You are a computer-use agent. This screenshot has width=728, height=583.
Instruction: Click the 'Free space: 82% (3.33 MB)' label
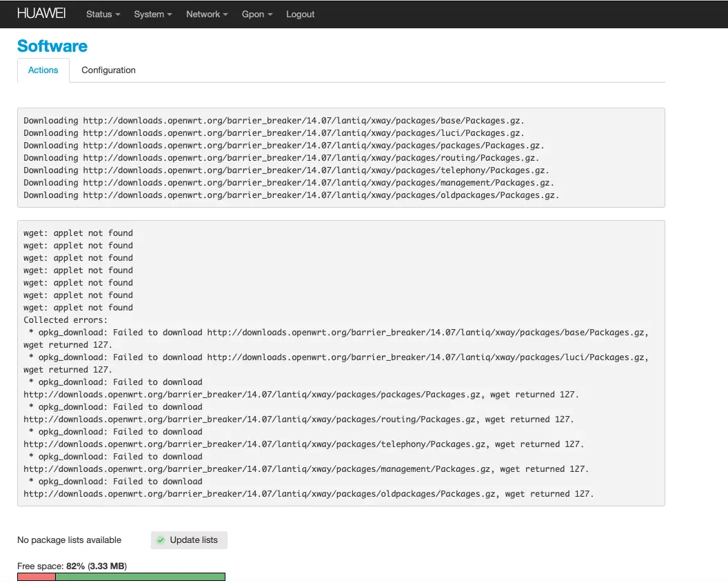[x=72, y=566]
